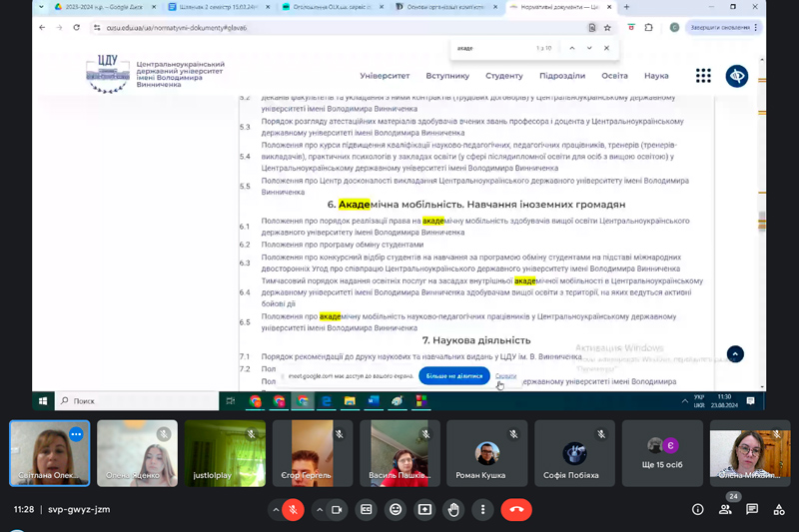Unmute the microphone in Meet toolbar
Viewport: 799px width, 532px height.
(x=293, y=509)
